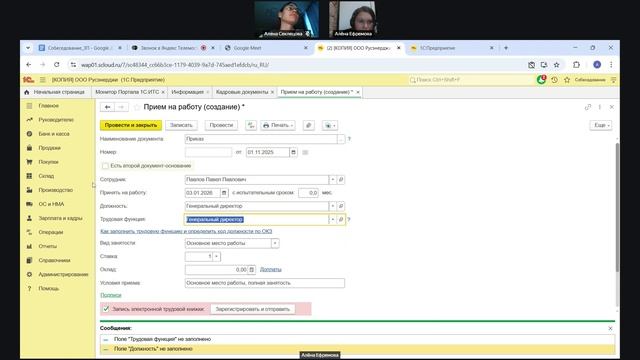Open Трудовая функция record magnifier icon
This screenshot has height=360, width=640.
(x=341, y=220)
